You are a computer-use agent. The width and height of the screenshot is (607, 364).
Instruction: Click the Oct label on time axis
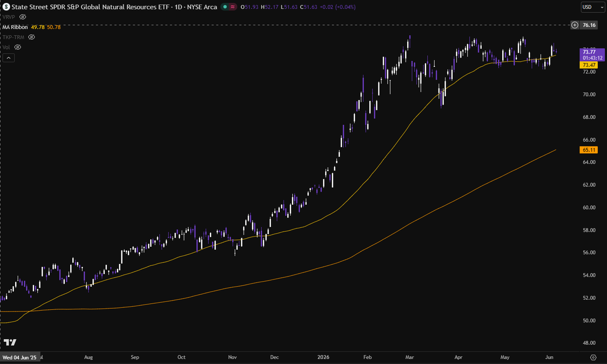[181, 357]
